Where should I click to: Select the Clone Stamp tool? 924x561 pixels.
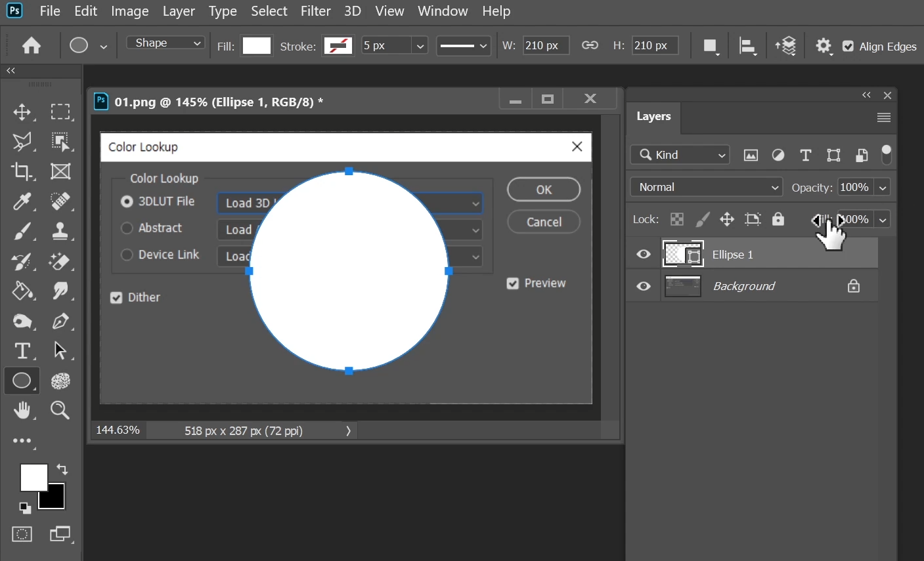point(60,231)
